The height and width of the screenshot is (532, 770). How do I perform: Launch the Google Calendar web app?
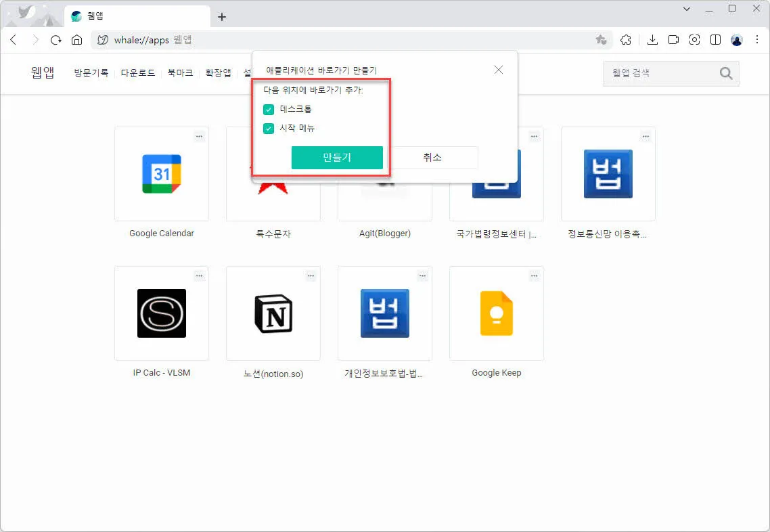tap(162, 174)
